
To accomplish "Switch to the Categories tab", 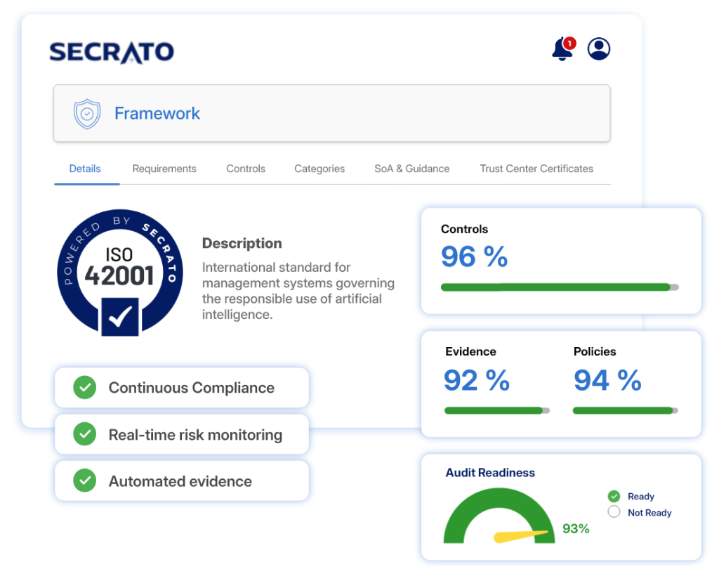I will coord(319,169).
